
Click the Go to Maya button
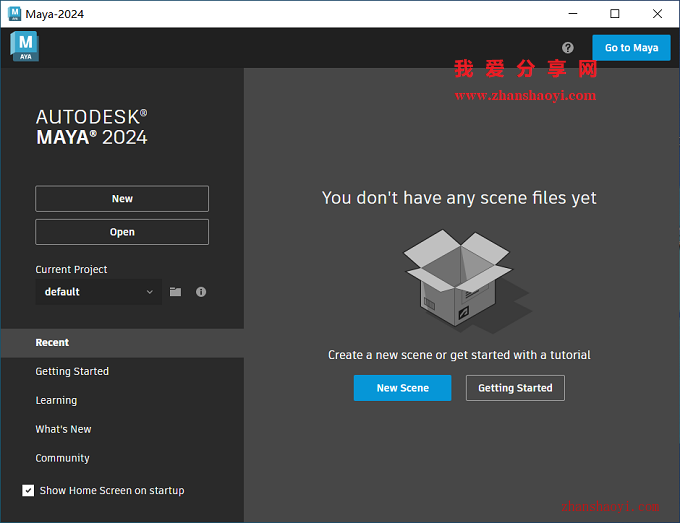[631, 48]
